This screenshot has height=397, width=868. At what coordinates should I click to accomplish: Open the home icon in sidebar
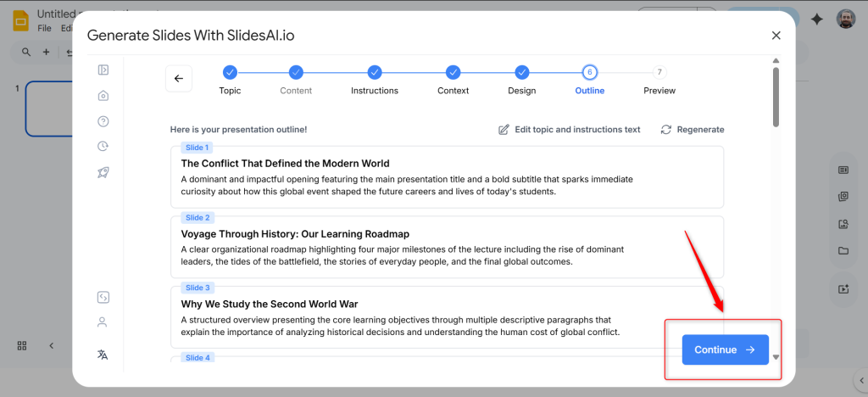point(103,96)
